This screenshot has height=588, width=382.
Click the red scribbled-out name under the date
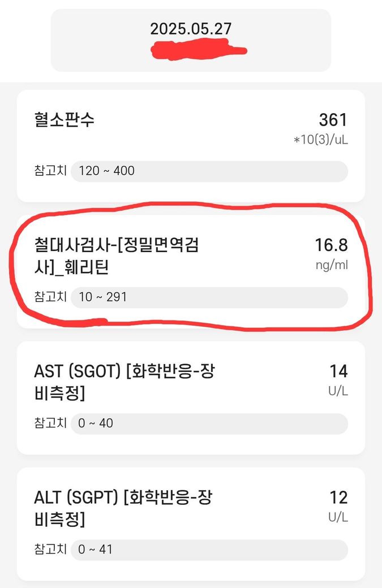click(x=198, y=50)
